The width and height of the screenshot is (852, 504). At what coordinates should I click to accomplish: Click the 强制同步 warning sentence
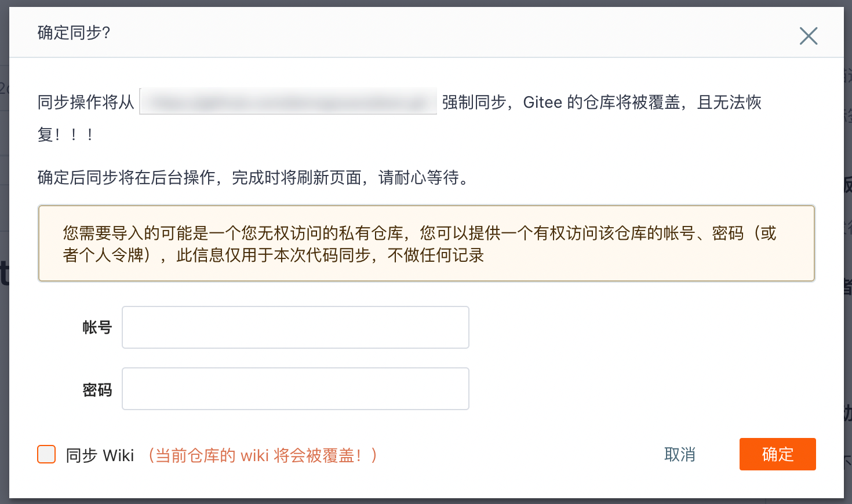(x=602, y=103)
